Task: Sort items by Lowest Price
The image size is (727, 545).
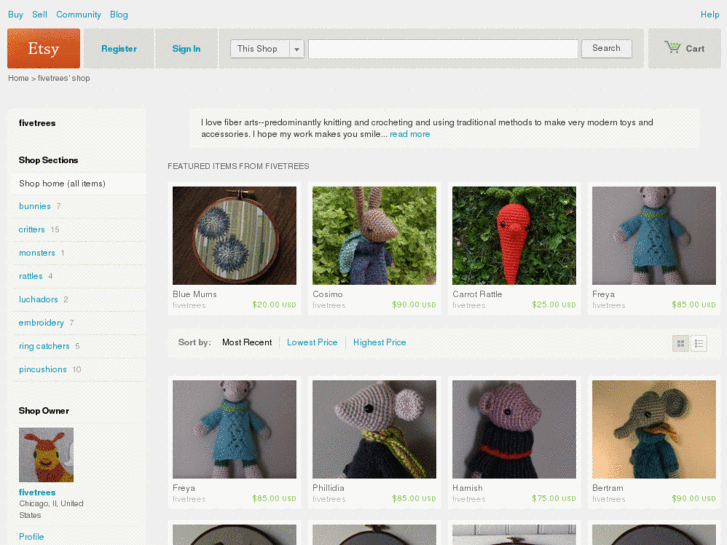Action: [x=312, y=342]
